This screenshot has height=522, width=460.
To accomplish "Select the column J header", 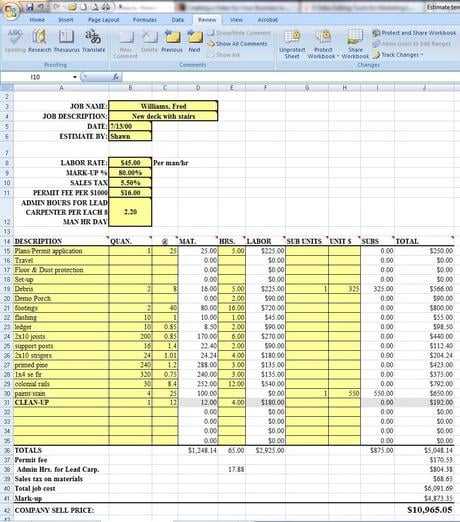I will point(424,88).
